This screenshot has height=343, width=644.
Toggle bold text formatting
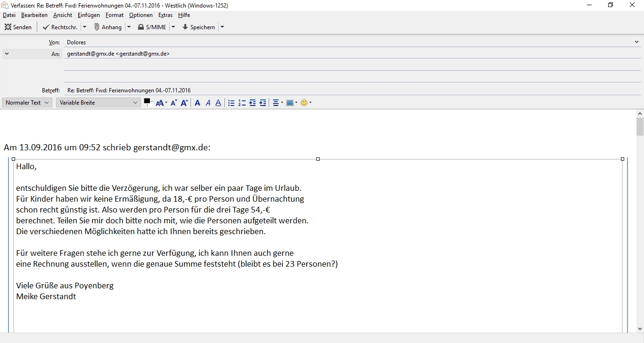(x=198, y=103)
